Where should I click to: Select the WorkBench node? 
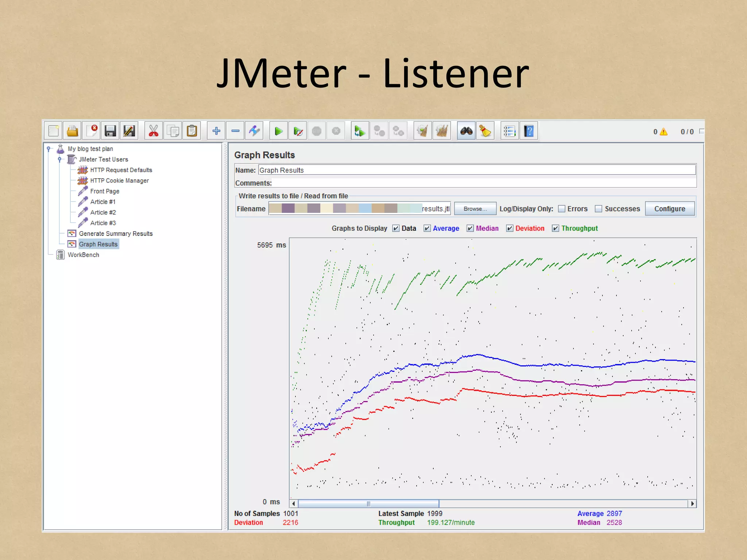click(x=83, y=254)
